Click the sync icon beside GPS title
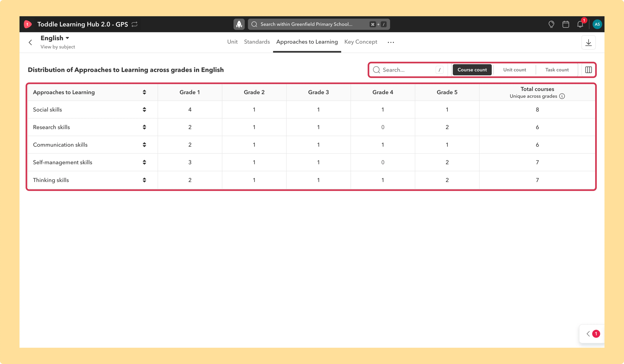The height and width of the screenshot is (364, 624). [x=134, y=24]
